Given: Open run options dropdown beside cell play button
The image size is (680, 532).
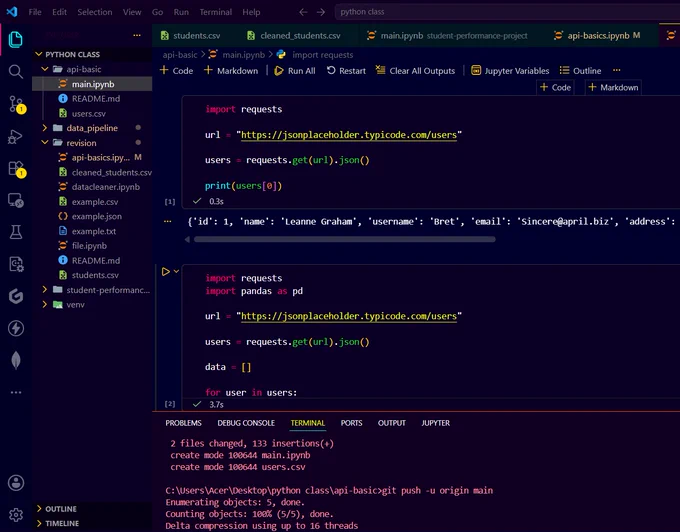Looking at the screenshot, I should [x=177, y=271].
